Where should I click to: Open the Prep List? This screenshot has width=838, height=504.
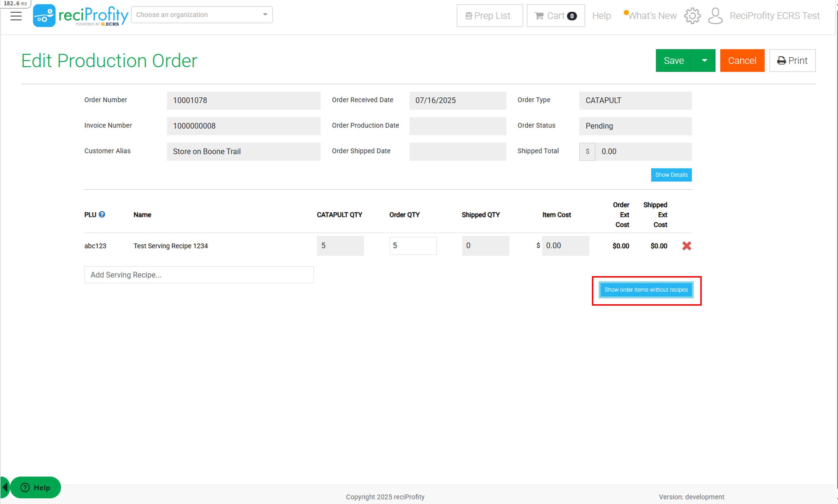point(489,16)
